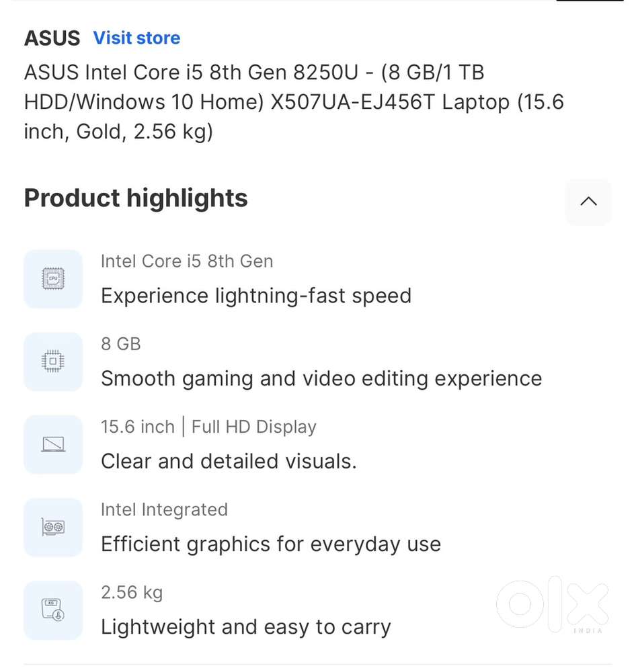Click the Product highlights heading
This screenshot has width=636, height=672.
point(136,198)
